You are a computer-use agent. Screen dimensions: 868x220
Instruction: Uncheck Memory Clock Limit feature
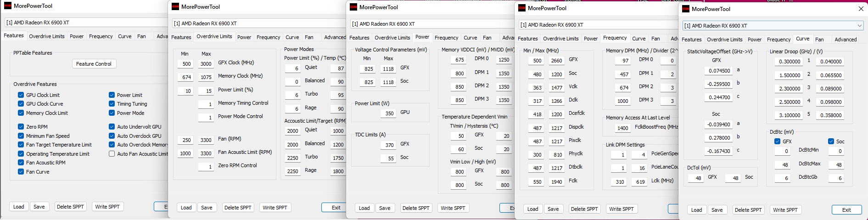(21, 113)
